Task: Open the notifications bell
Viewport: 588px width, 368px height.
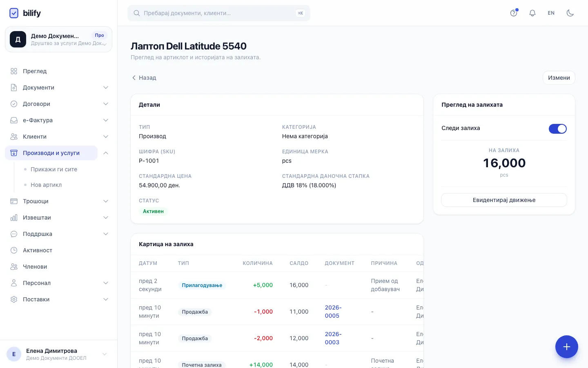Action: point(532,13)
